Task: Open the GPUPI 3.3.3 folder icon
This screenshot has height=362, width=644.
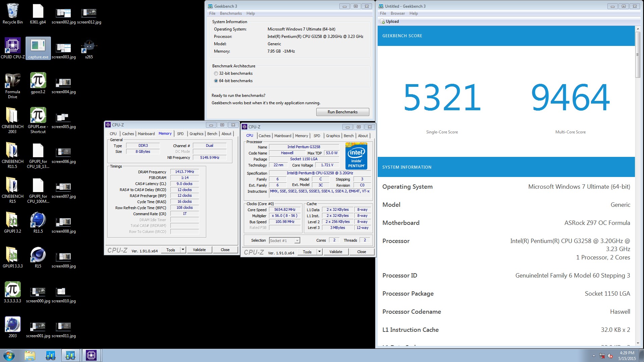Action: (13, 258)
